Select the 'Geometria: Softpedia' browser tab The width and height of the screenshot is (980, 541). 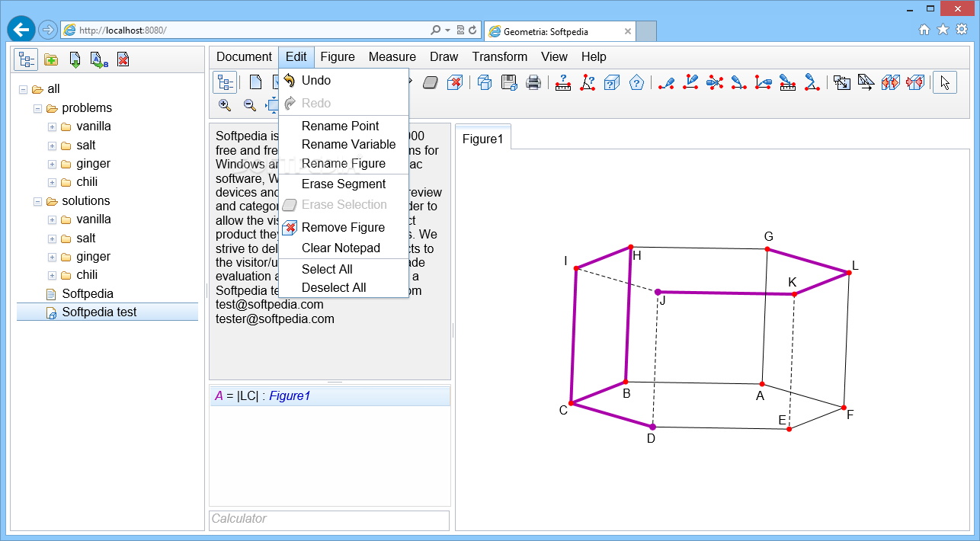559,31
